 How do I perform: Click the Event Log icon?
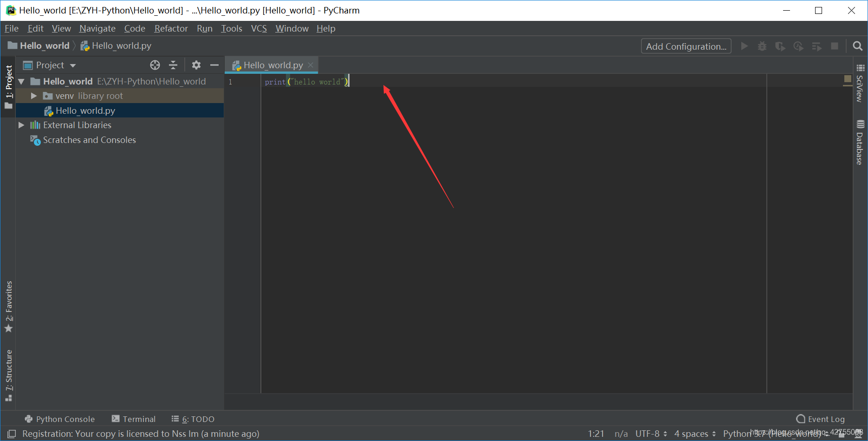tap(801, 419)
